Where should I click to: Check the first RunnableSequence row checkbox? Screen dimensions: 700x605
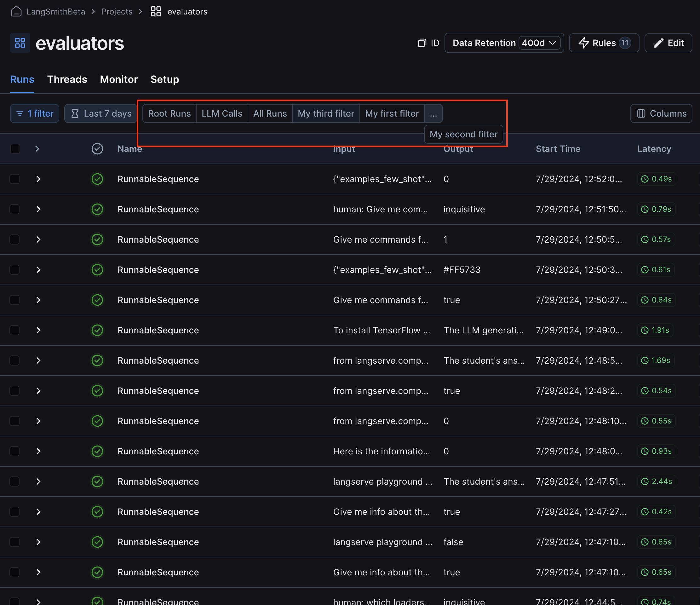coord(14,179)
